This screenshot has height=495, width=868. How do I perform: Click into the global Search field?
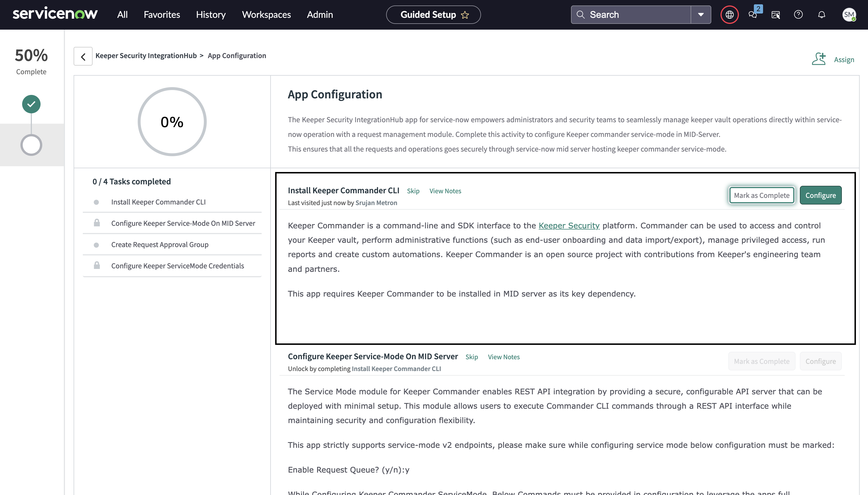tap(635, 15)
